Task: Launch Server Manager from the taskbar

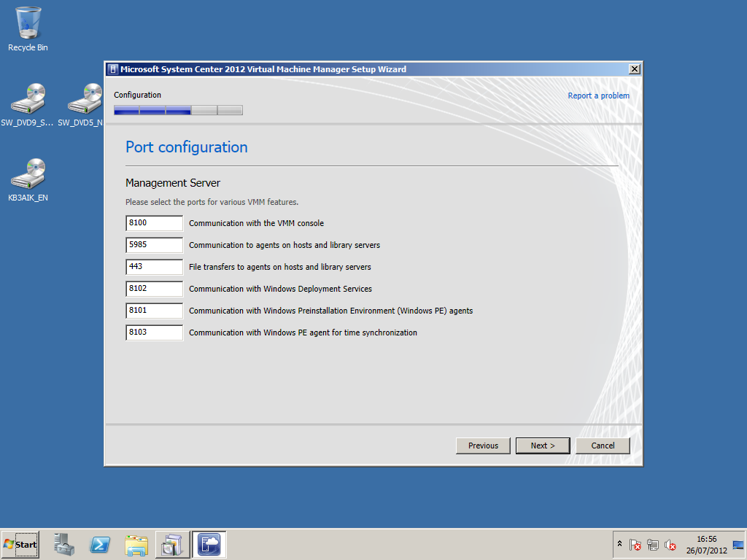Action: point(64,544)
